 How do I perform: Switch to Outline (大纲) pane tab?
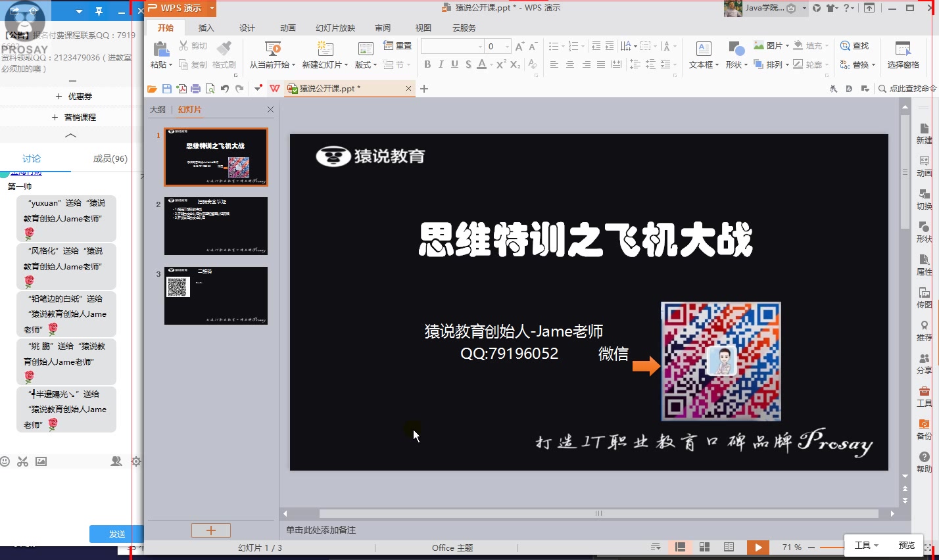tap(158, 110)
